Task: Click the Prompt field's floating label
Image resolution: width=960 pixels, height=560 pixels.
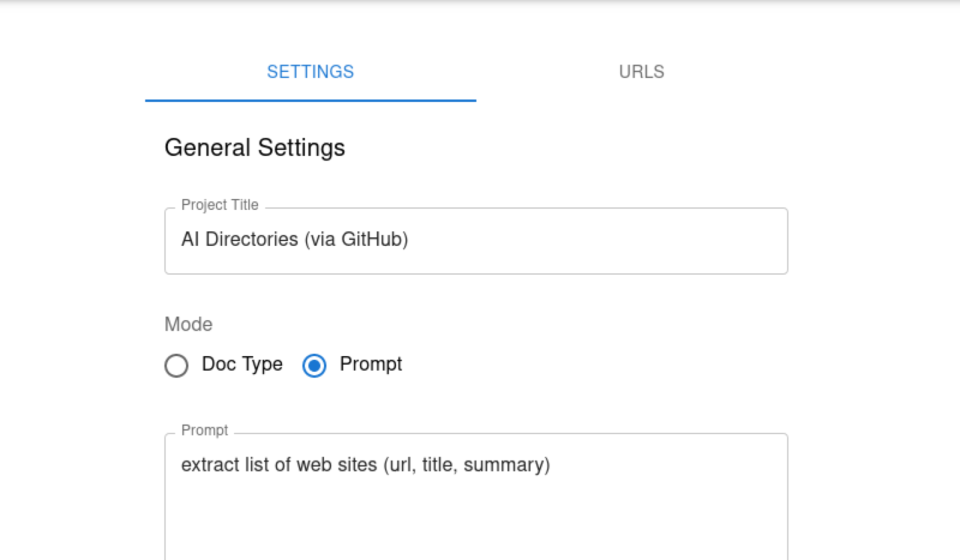Action: pyautogui.click(x=204, y=430)
